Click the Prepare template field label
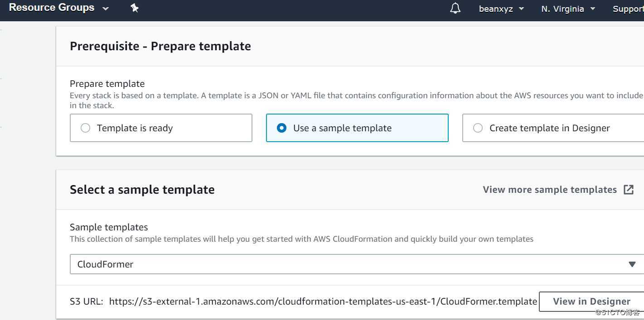The image size is (644, 320). (107, 84)
